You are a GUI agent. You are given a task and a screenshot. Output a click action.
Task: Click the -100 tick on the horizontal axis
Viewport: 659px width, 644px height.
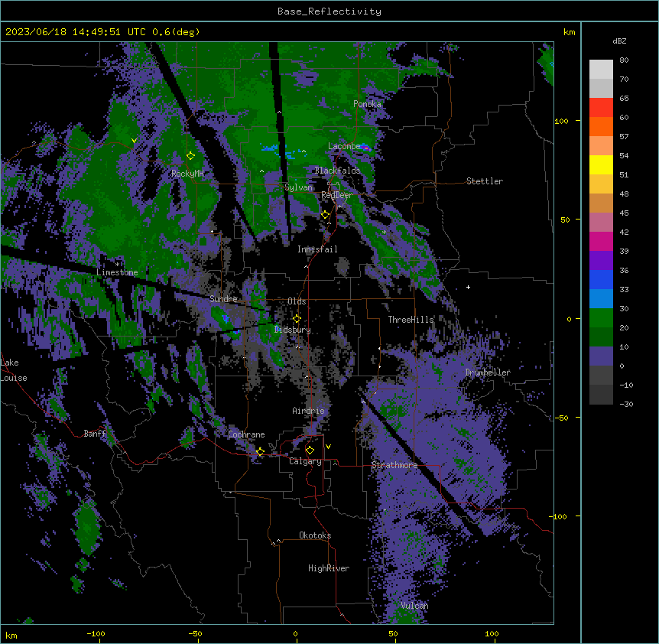point(96,633)
